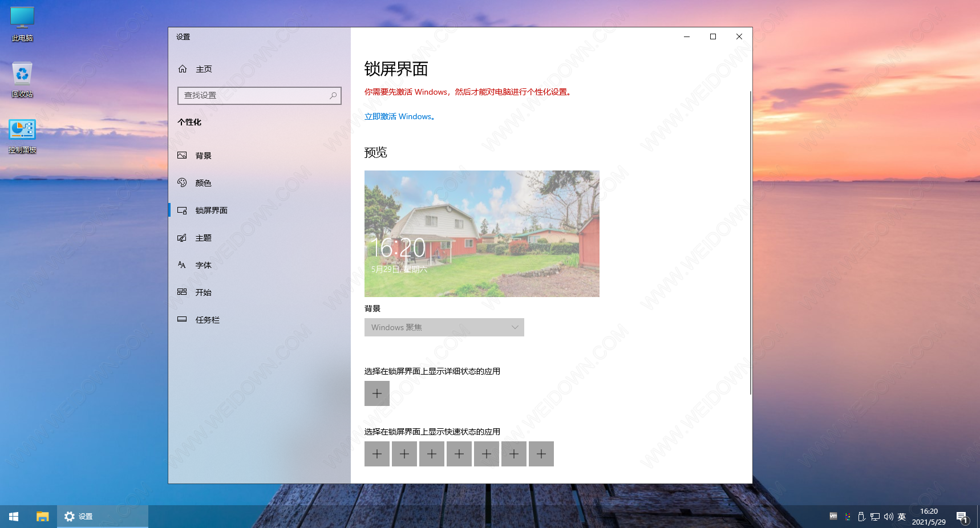Close the Settings window
The height and width of the screenshot is (528, 980).
(739, 36)
